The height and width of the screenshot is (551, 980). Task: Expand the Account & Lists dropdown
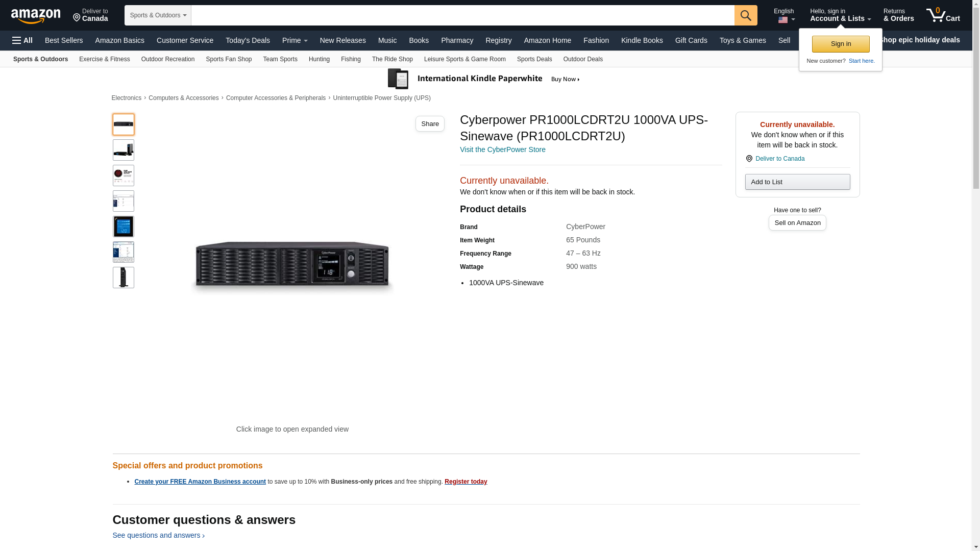click(840, 15)
